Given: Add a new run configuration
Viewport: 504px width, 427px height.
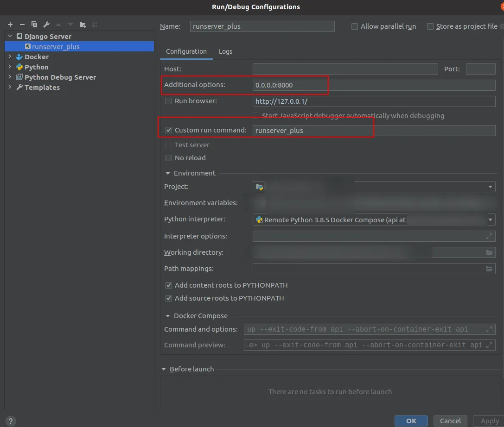Looking at the screenshot, I should [10, 25].
